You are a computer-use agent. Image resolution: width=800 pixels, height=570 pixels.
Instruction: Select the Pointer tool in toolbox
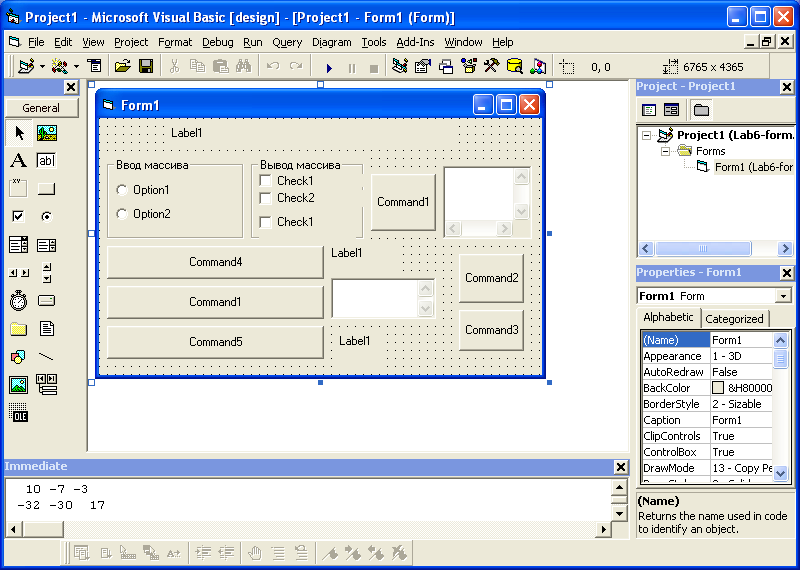19,133
